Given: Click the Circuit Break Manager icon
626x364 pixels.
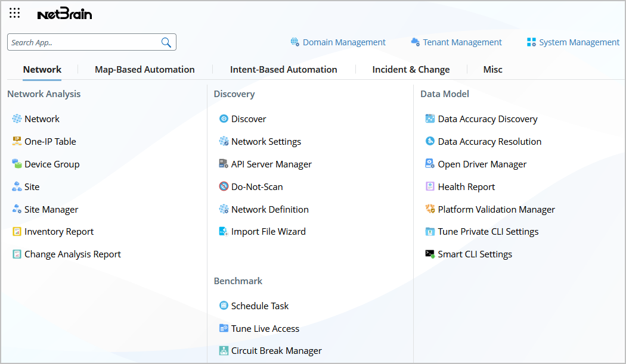Looking at the screenshot, I should 224,351.
